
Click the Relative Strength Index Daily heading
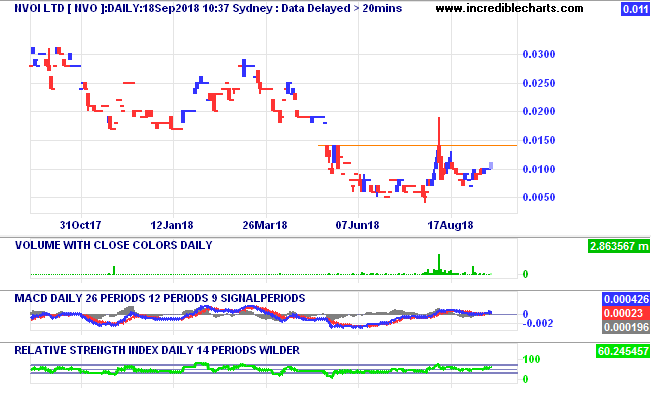[x=157, y=350]
